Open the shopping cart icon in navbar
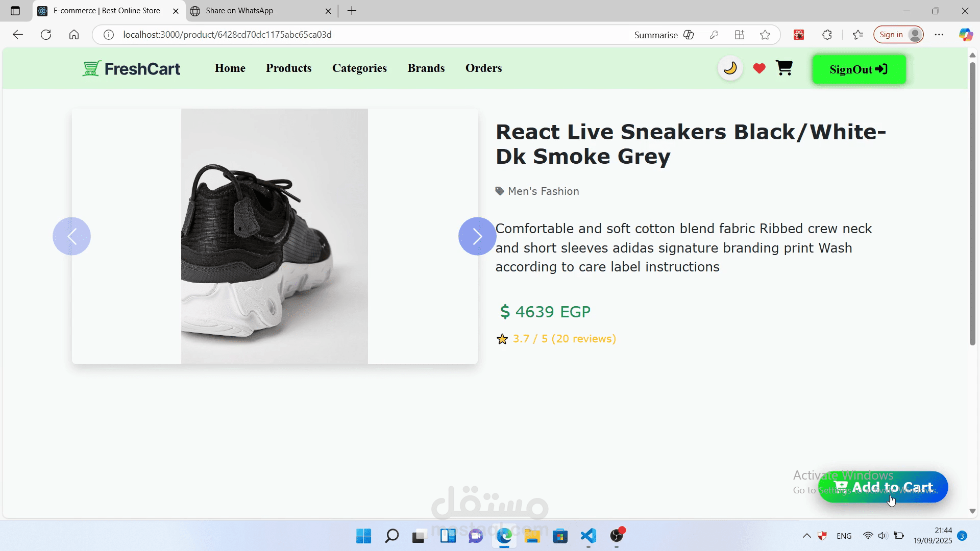980x551 pixels. (784, 68)
